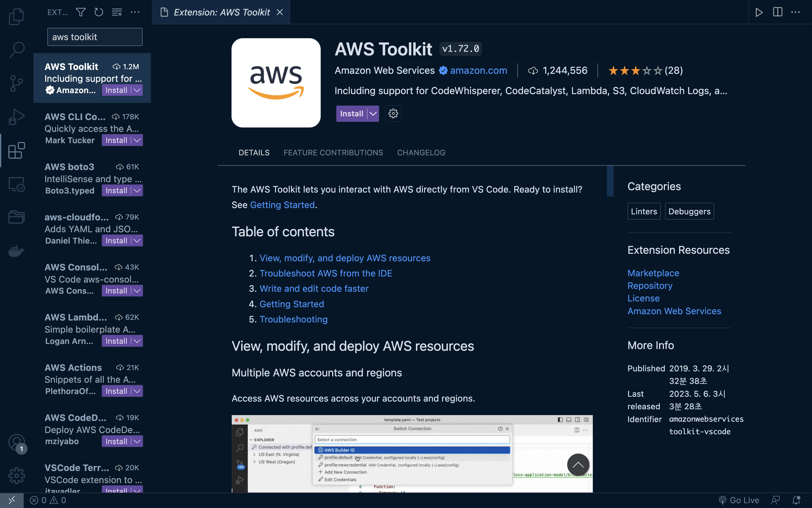Install AWS boto3 from the list
This screenshot has height=508, width=812.
tap(116, 191)
